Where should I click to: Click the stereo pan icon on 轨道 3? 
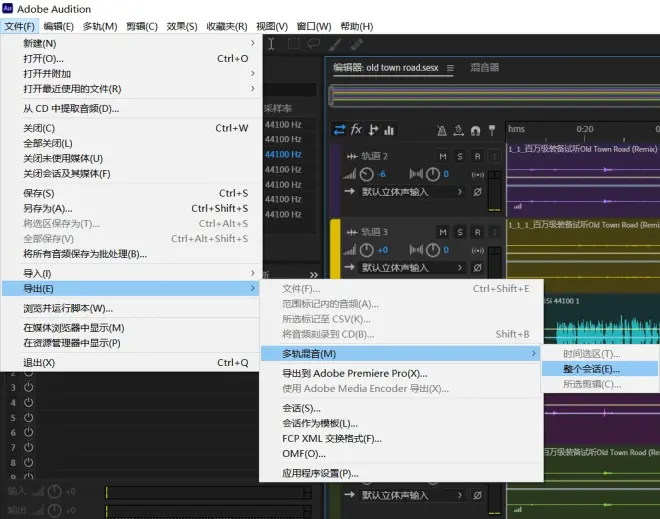click(416, 250)
